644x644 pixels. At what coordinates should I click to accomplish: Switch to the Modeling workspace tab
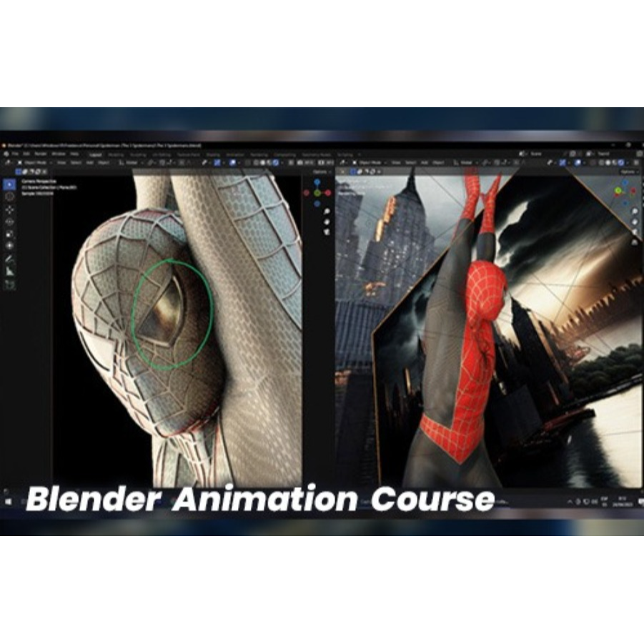116,155
